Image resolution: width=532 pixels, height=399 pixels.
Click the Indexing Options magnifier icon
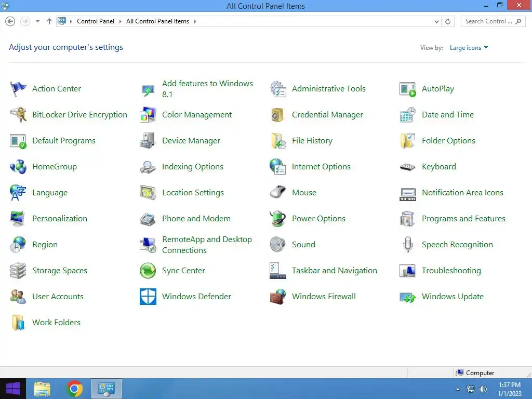click(148, 167)
